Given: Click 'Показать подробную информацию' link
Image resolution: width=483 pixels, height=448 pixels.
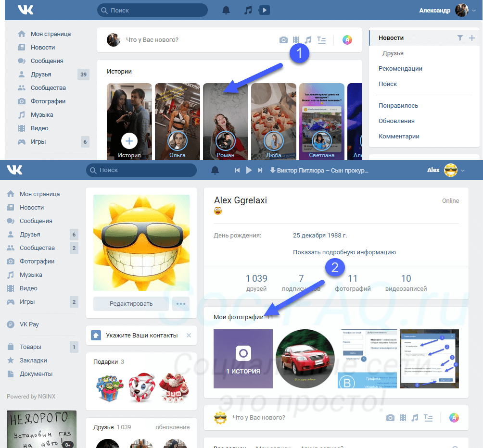Looking at the screenshot, I should [344, 252].
